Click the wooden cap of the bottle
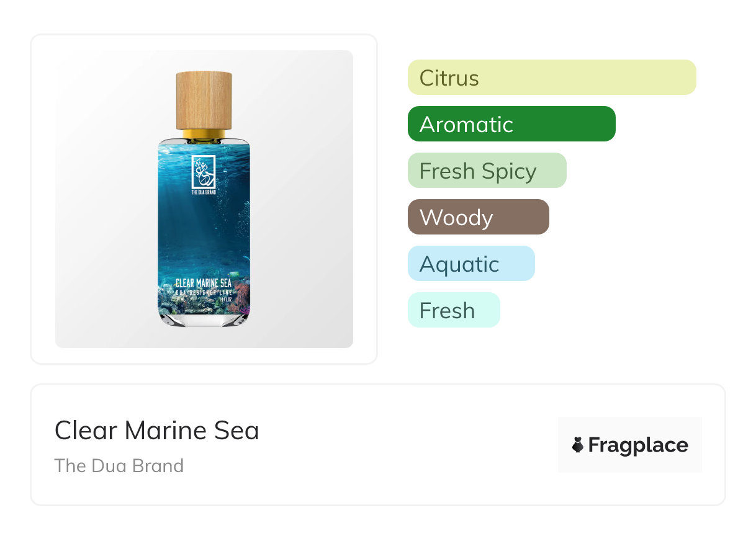This screenshot has width=756, height=536. pyautogui.click(x=204, y=99)
